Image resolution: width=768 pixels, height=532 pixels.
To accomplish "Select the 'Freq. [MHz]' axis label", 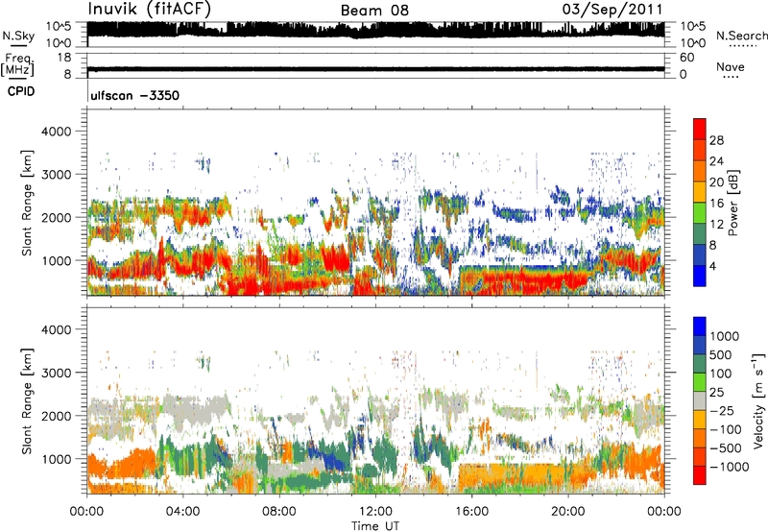I will coord(18,65).
